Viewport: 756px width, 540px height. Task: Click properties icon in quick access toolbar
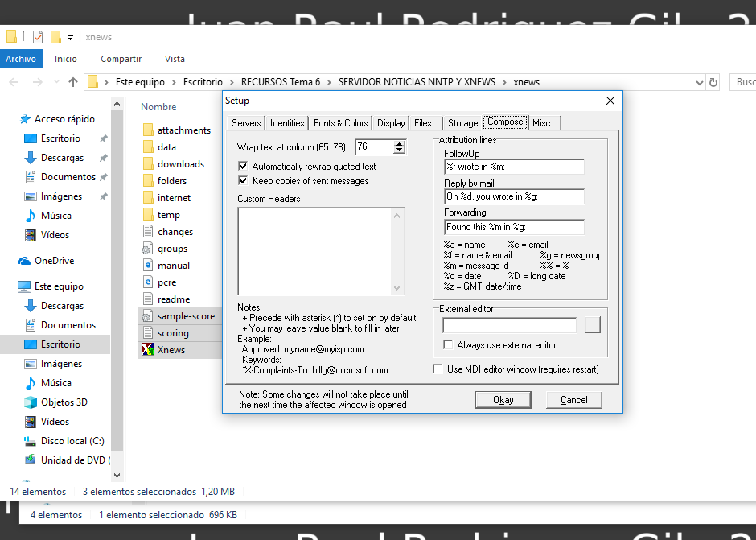pyautogui.click(x=38, y=37)
